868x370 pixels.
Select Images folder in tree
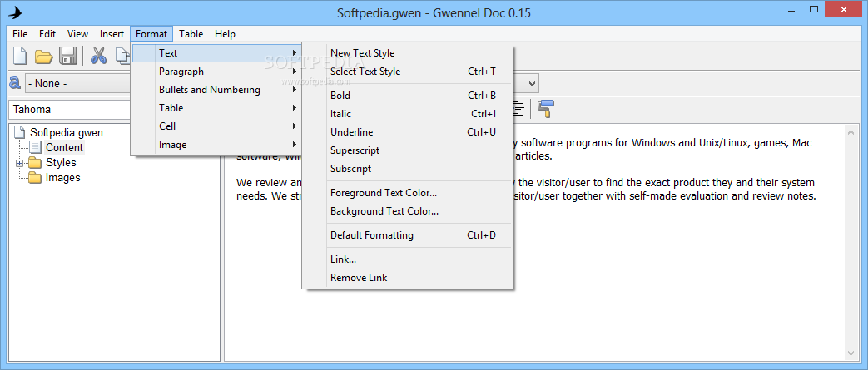(62, 178)
